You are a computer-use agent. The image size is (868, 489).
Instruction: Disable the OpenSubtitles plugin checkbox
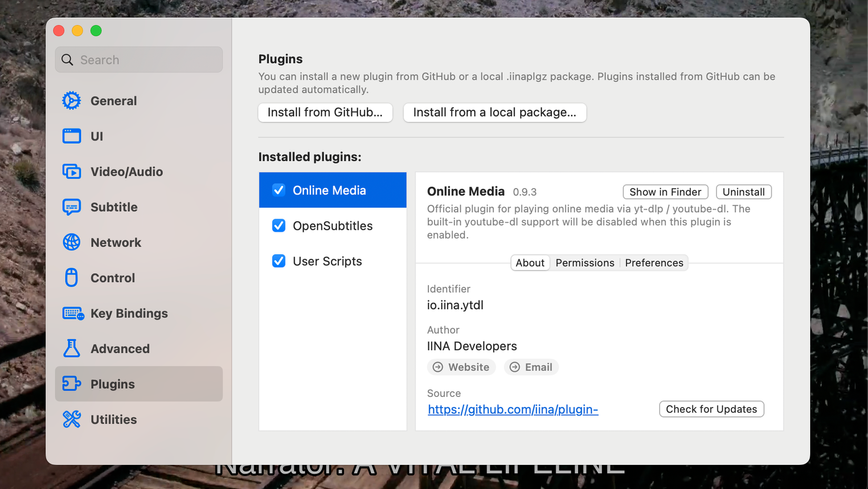(278, 225)
